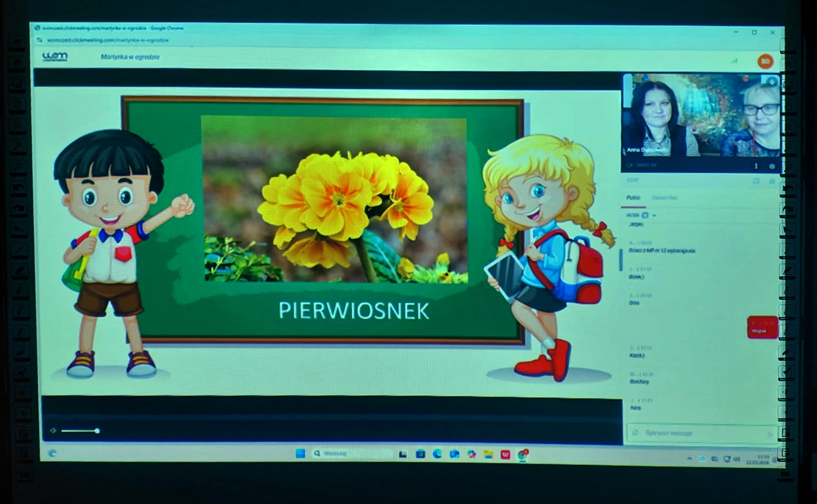
Task: Click the red Wojtek chat message bubble
Action: click(762, 327)
